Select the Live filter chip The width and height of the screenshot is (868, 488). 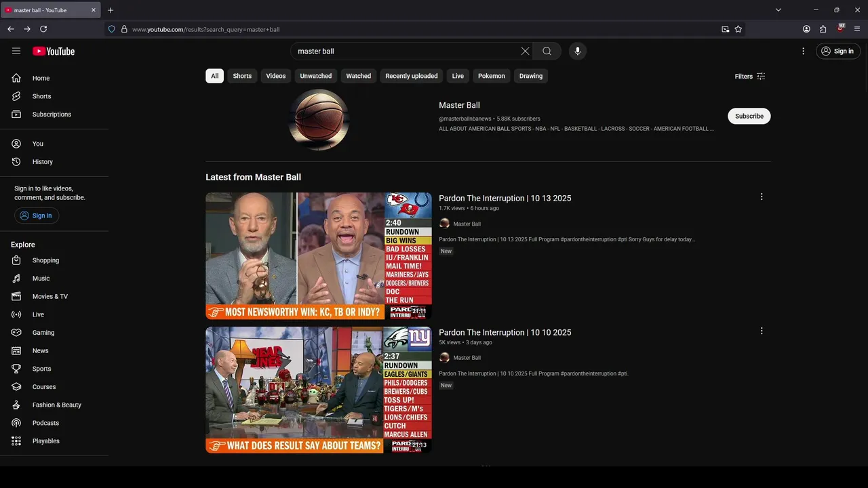(x=458, y=76)
